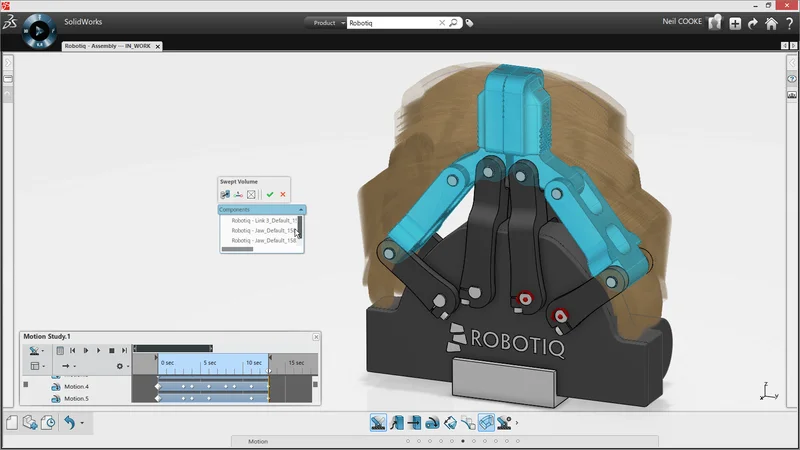Click the 3DEXPERIENCE compass play button
800x450 pixels.
39,31
